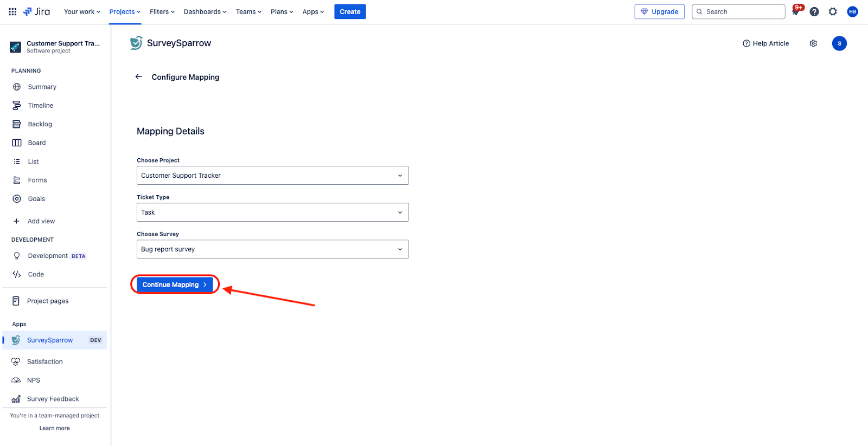Select Backlog in the sidebar
The image size is (868, 446).
click(x=40, y=124)
